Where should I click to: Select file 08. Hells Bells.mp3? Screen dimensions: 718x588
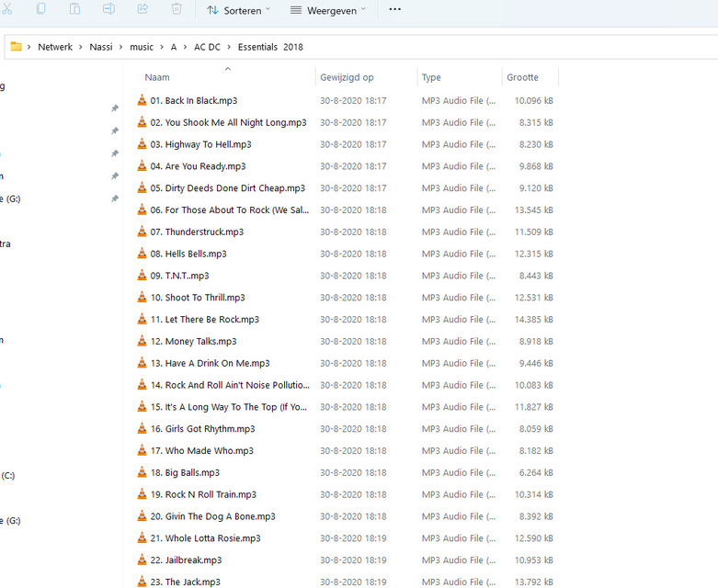tap(188, 254)
